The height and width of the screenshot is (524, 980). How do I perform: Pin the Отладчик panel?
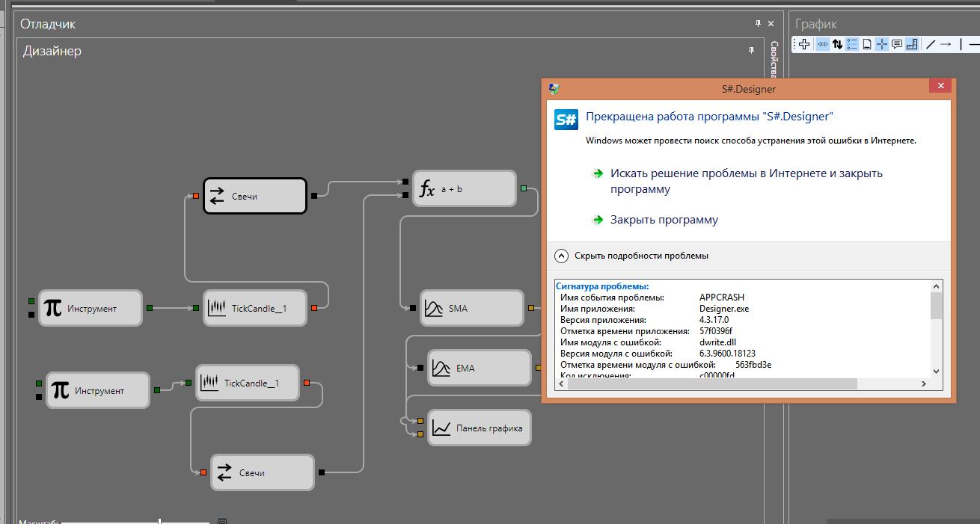point(758,24)
